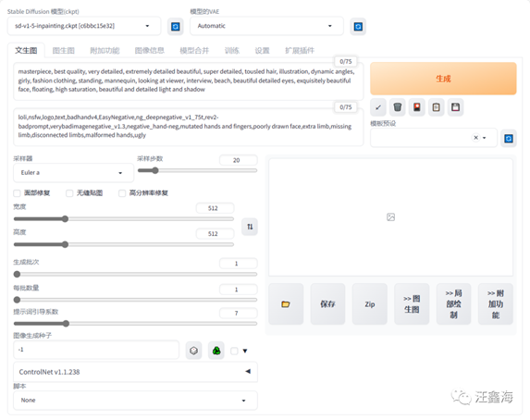Open the output folder icon button
Screen dimensions: 530x420
286,304
